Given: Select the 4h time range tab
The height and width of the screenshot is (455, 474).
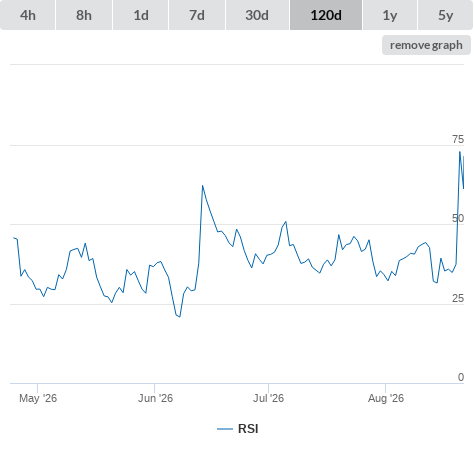Looking at the screenshot, I should [x=28, y=15].
